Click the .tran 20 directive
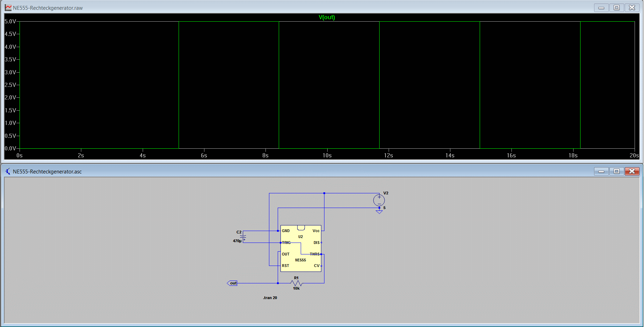The image size is (644, 327). click(270, 298)
